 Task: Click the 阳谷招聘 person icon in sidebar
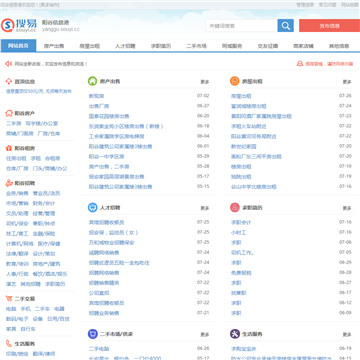pyautogui.click(x=9, y=183)
